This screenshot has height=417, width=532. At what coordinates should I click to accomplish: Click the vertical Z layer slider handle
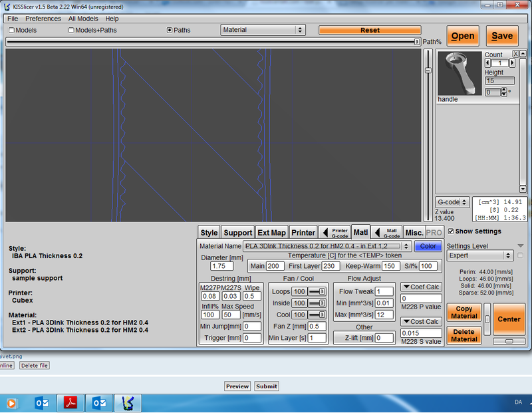[x=428, y=70]
